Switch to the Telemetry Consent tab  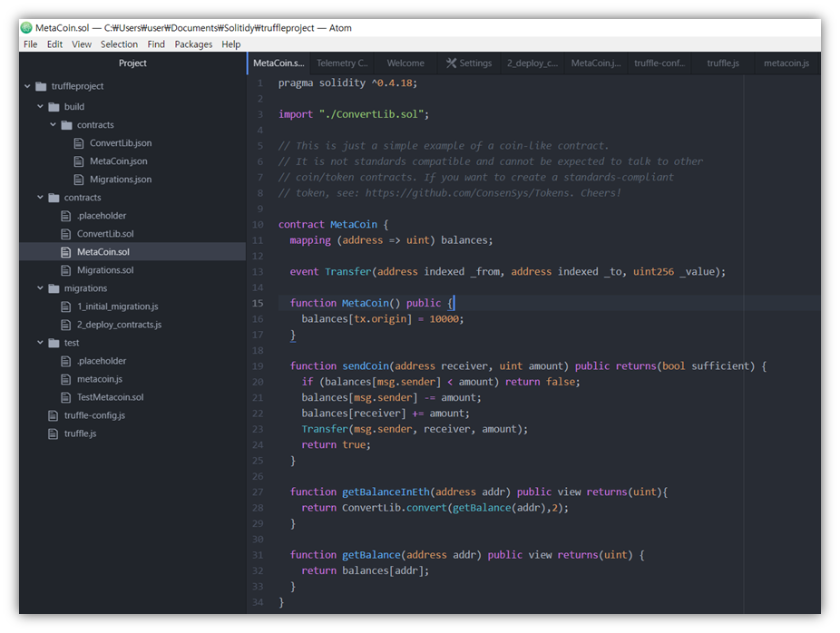click(342, 63)
